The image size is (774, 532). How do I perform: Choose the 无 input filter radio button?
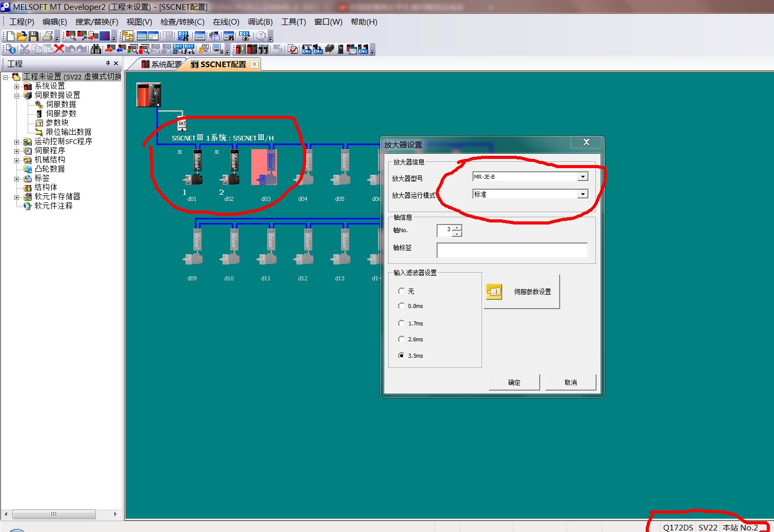pos(401,291)
